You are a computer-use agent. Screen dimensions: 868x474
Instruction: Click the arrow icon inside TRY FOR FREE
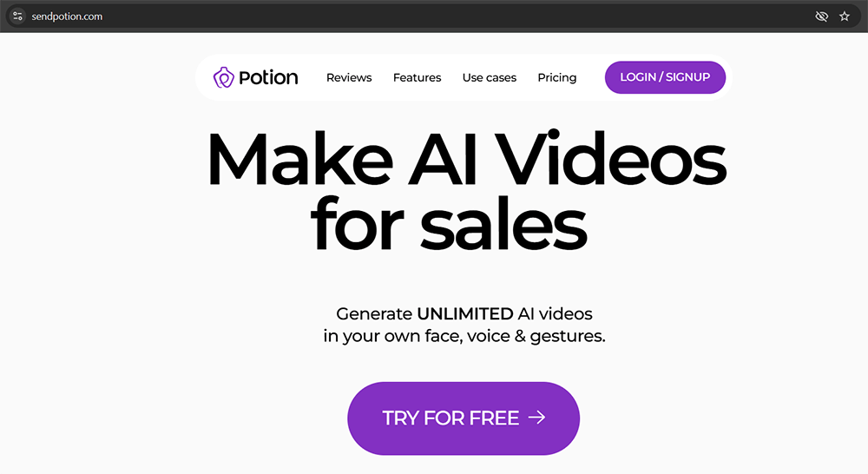pyautogui.click(x=537, y=418)
